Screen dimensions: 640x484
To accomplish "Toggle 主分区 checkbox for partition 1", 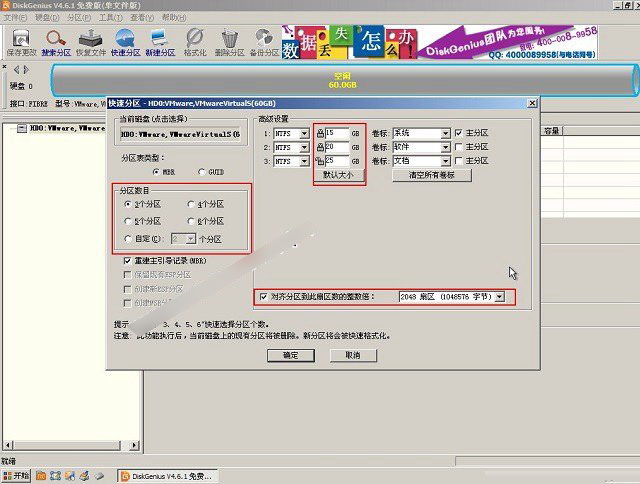I will (x=459, y=133).
